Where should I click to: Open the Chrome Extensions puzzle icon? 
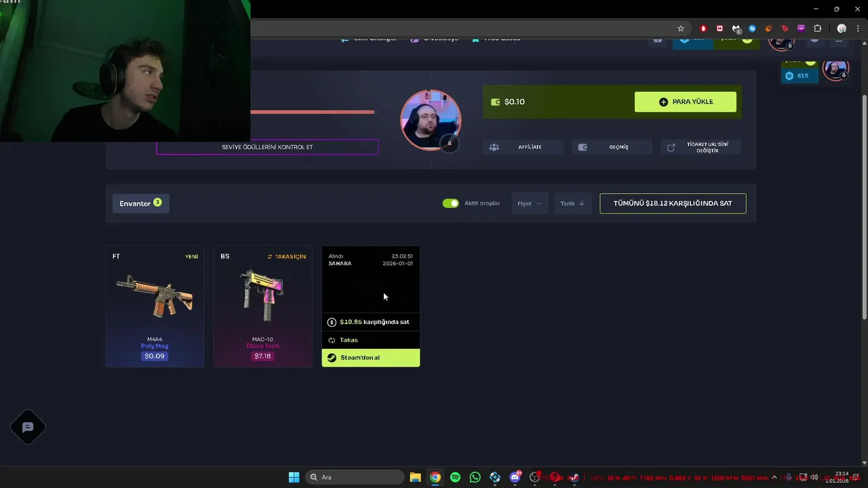coord(817,28)
